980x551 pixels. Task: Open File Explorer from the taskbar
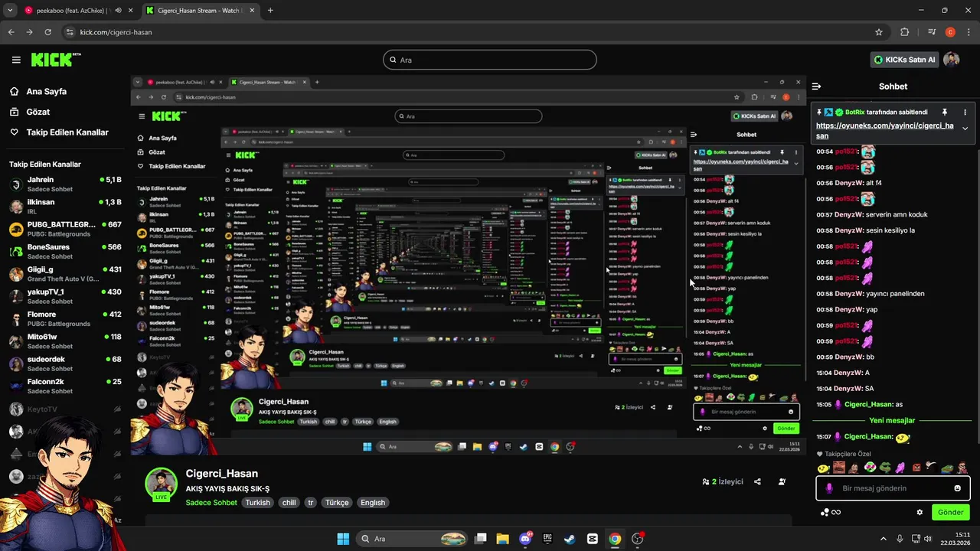[x=502, y=539]
